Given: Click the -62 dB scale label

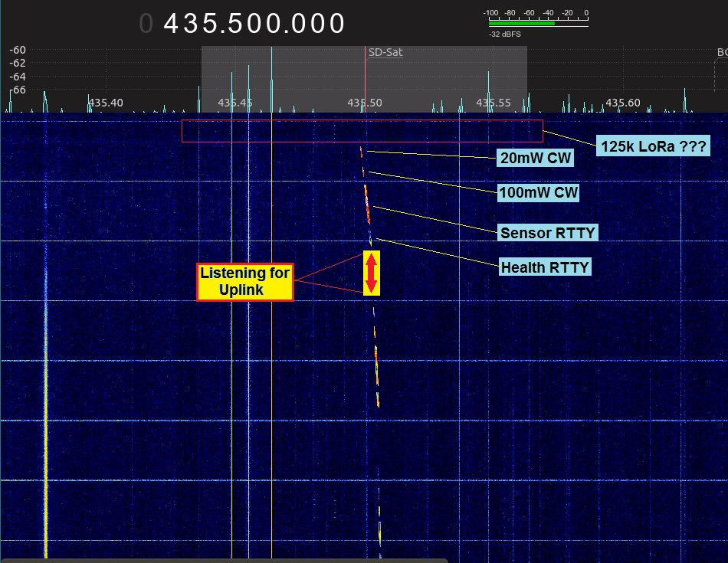Looking at the screenshot, I should [18, 63].
